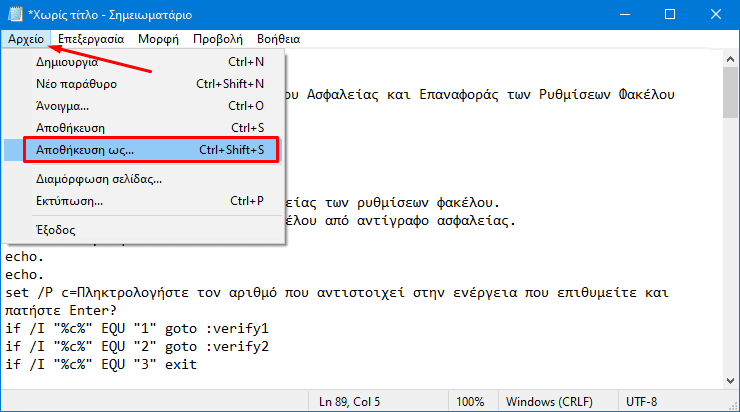Click Έξοδος to quit Notepad
The height and width of the screenshot is (412, 740).
(143, 230)
